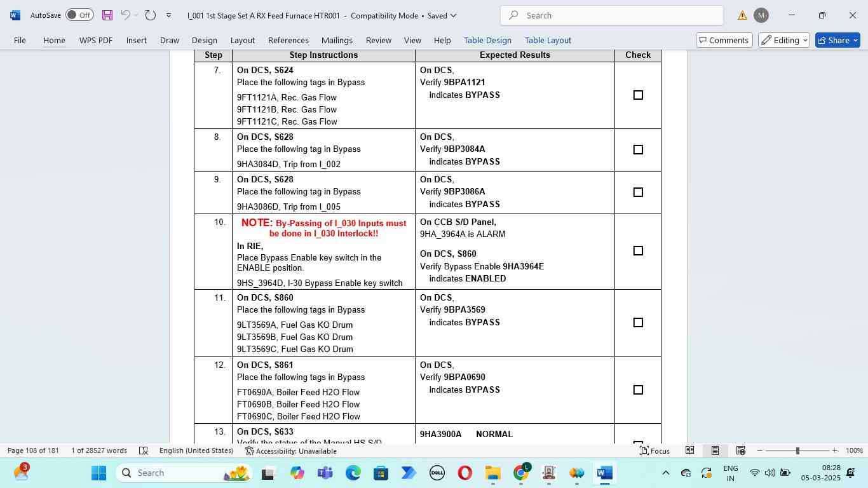
Task: Click FT0690C, Boiler Feed H2O Flow text
Action: point(299,416)
